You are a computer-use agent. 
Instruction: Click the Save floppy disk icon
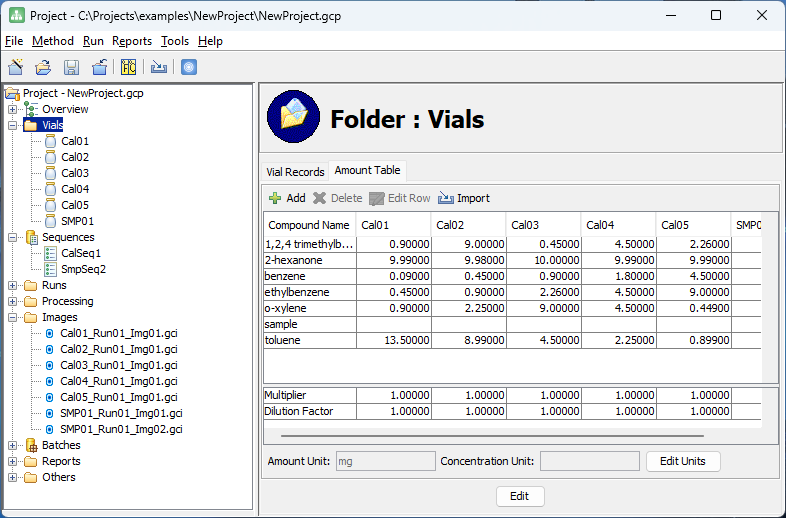click(x=71, y=68)
